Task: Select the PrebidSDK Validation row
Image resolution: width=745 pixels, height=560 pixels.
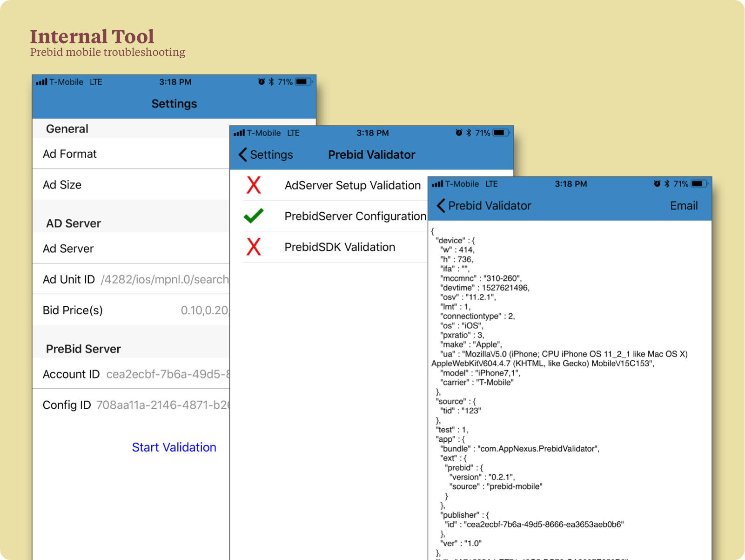Action: coord(340,247)
